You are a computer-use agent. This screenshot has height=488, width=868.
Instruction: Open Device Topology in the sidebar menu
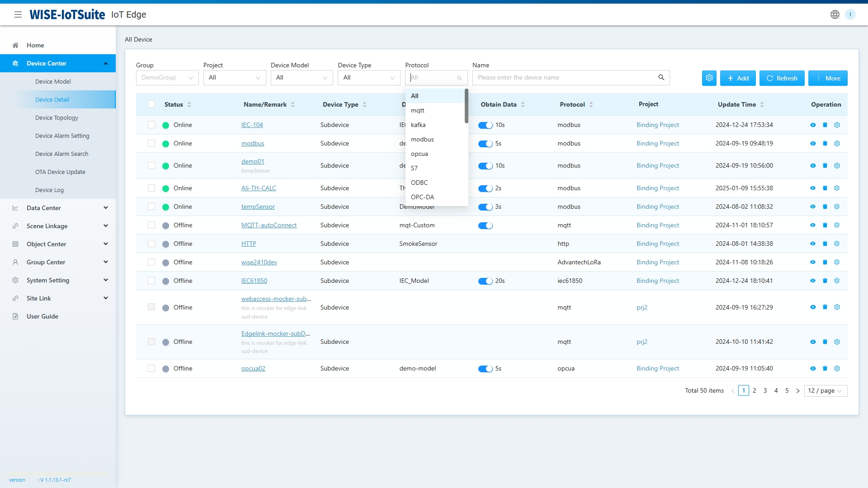pos(57,117)
